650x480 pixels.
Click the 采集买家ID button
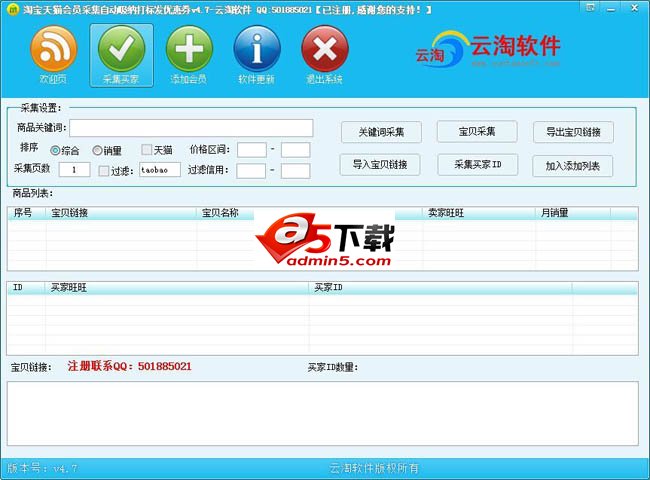point(478,165)
